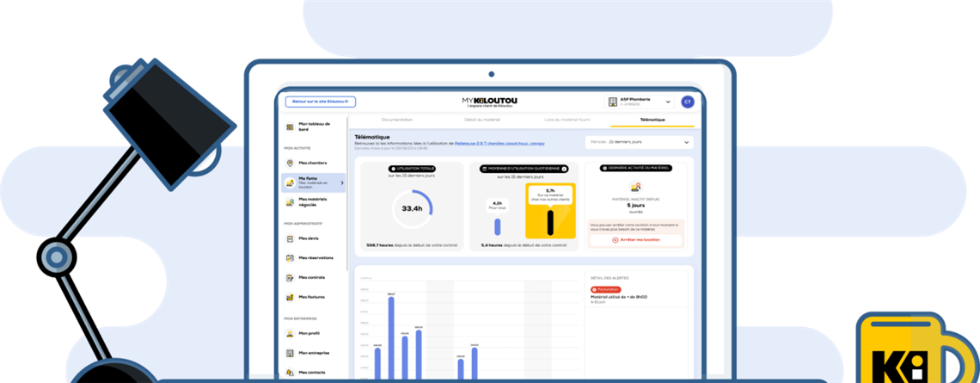Click Retour sur le site Kiloutou.fr button
Viewport: 980px width, 383px height.
[321, 102]
